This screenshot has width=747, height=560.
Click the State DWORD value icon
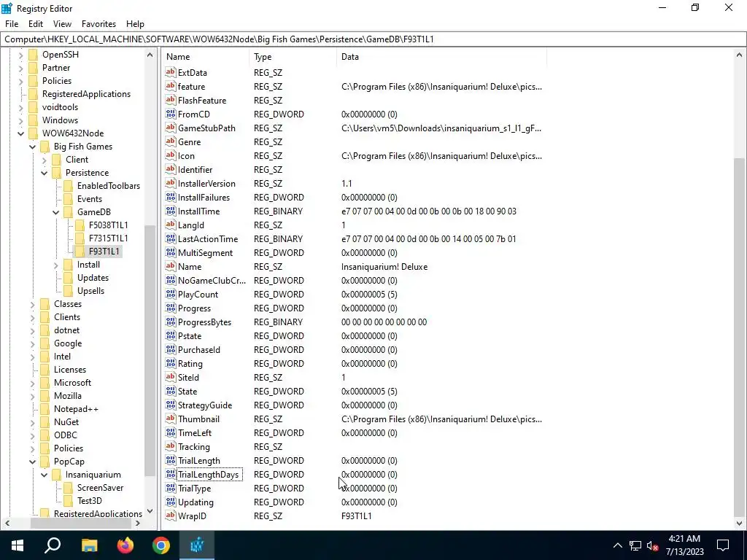171,392
